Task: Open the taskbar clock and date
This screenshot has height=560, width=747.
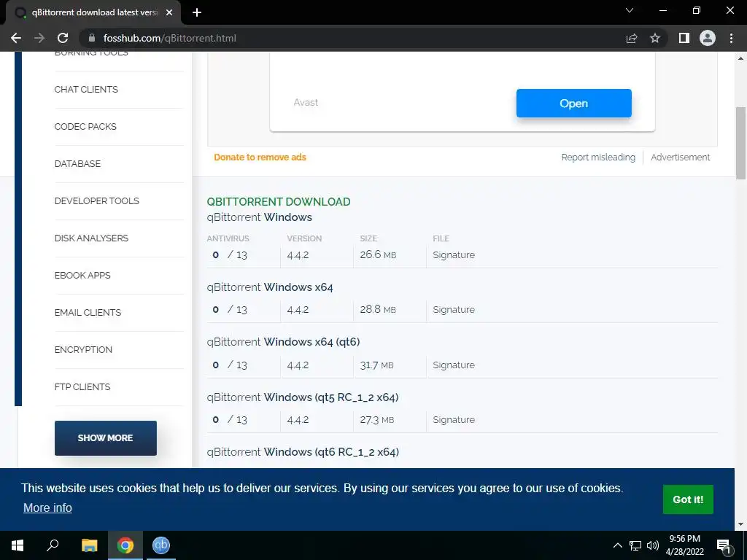Action: point(684,545)
